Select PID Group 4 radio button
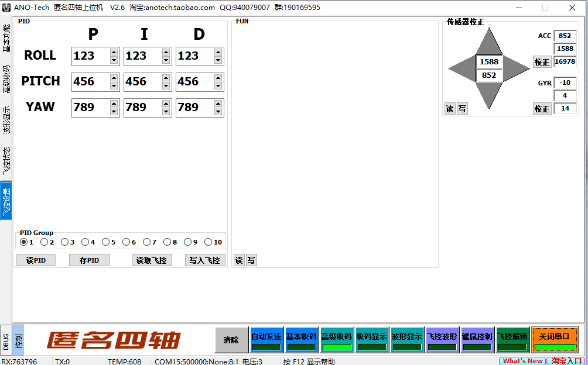Image resolution: width=588 pixels, height=365 pixels. pyautogui.click(x=85, y=242)
